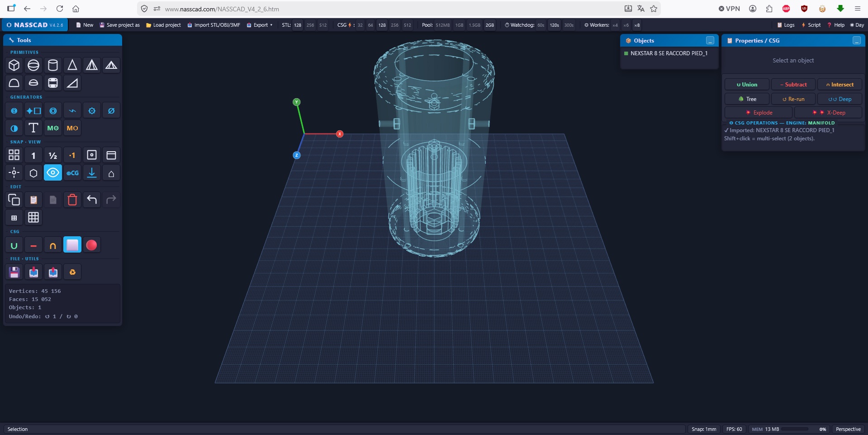The image size is (868, 435).
Task: Click the Tree button
Action: 747,99
